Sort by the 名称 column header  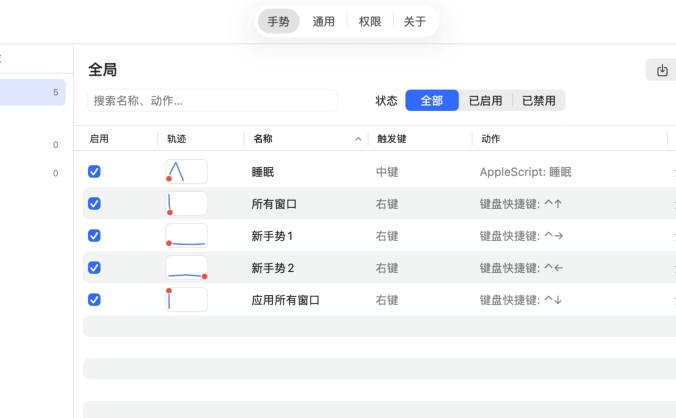click(x=263, y=139)
